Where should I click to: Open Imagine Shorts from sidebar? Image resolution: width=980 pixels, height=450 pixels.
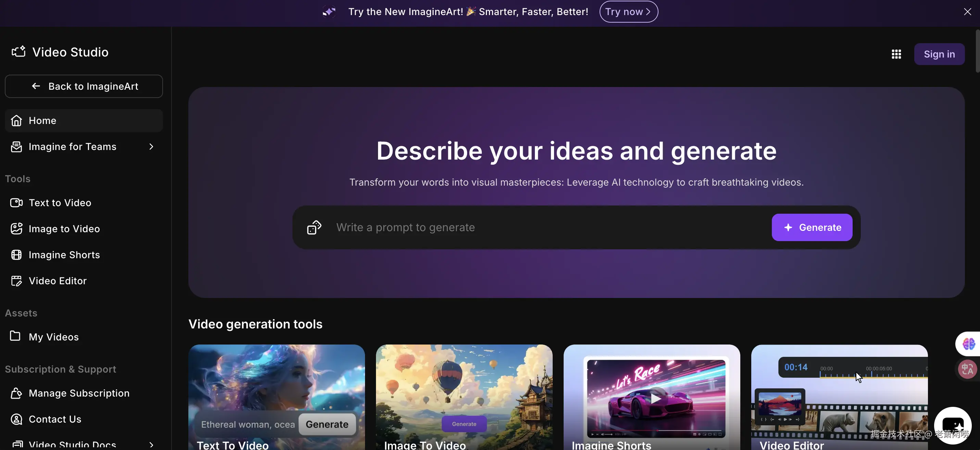[x=64, y=255]
